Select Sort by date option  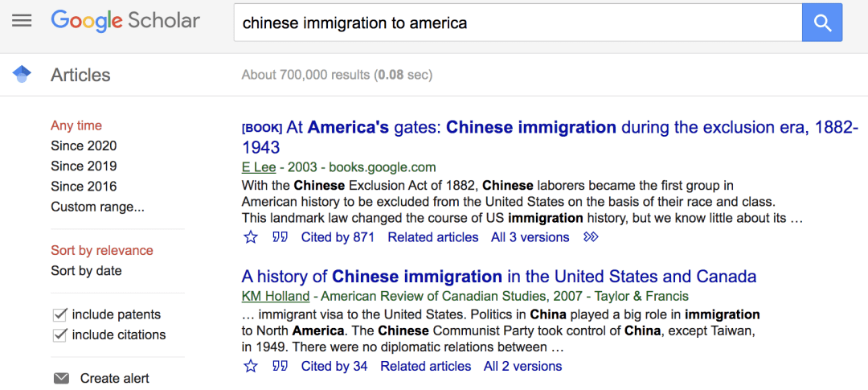pos(86,270)
